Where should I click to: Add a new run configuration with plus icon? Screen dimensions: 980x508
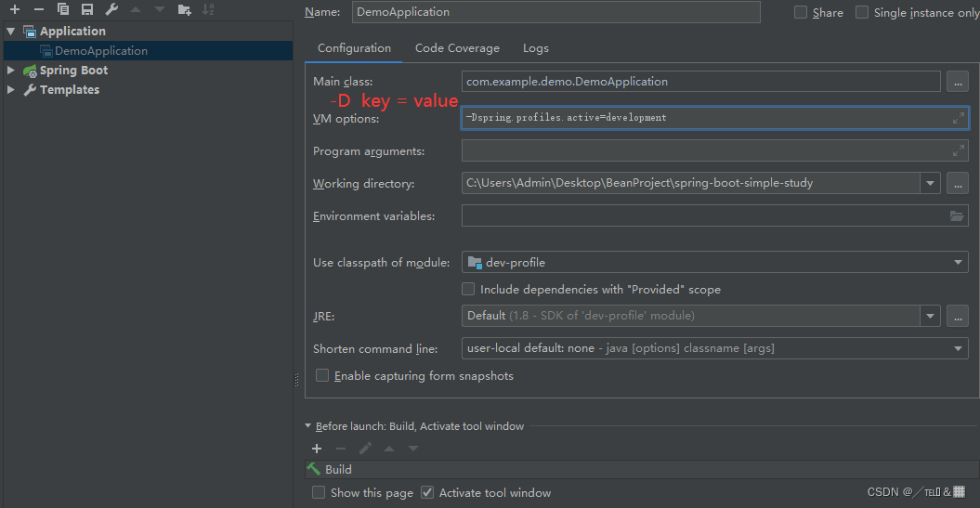pos(15,9)
